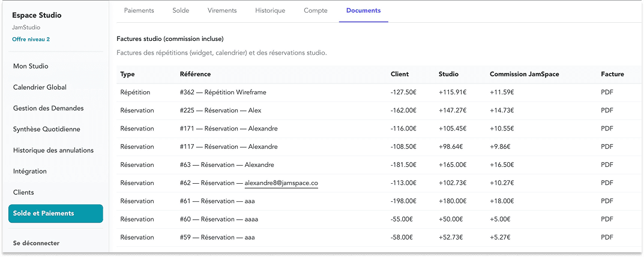The width and height of the screenshot is (644, 257).
Task: Open PDF invoice for reservation #225
Action: pos(607,110)
